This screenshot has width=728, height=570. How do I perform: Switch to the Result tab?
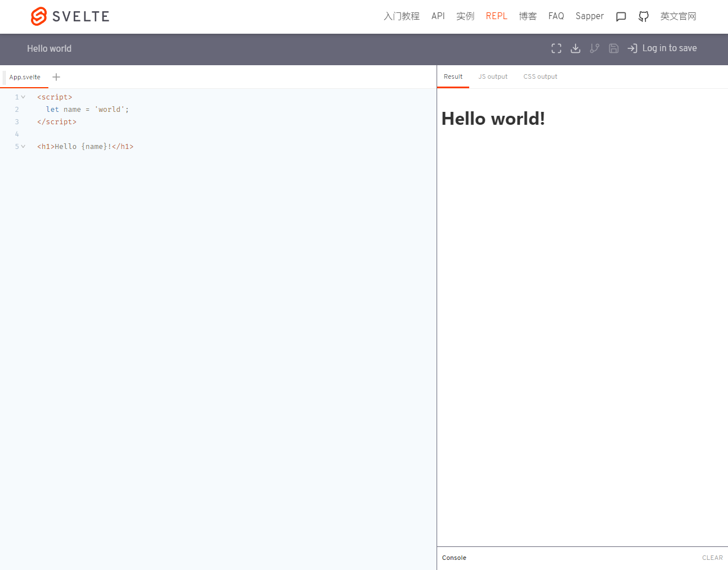(x=453, y=76)
